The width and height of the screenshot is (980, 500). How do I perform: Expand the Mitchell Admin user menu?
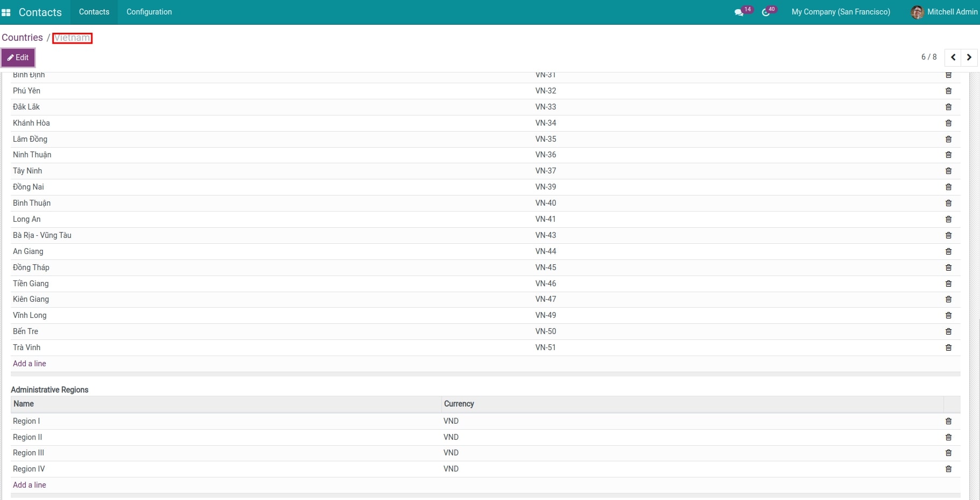(952, 12)
